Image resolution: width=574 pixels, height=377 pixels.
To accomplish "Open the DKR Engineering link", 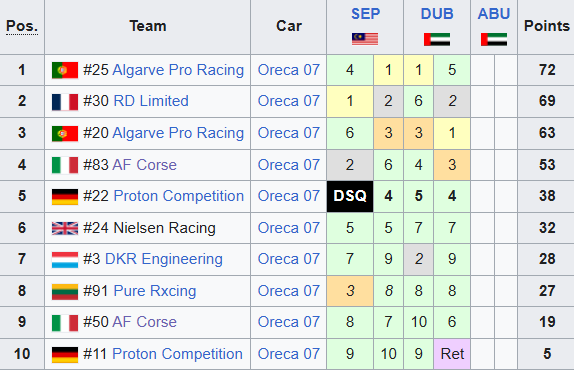I will pos(164,259).
